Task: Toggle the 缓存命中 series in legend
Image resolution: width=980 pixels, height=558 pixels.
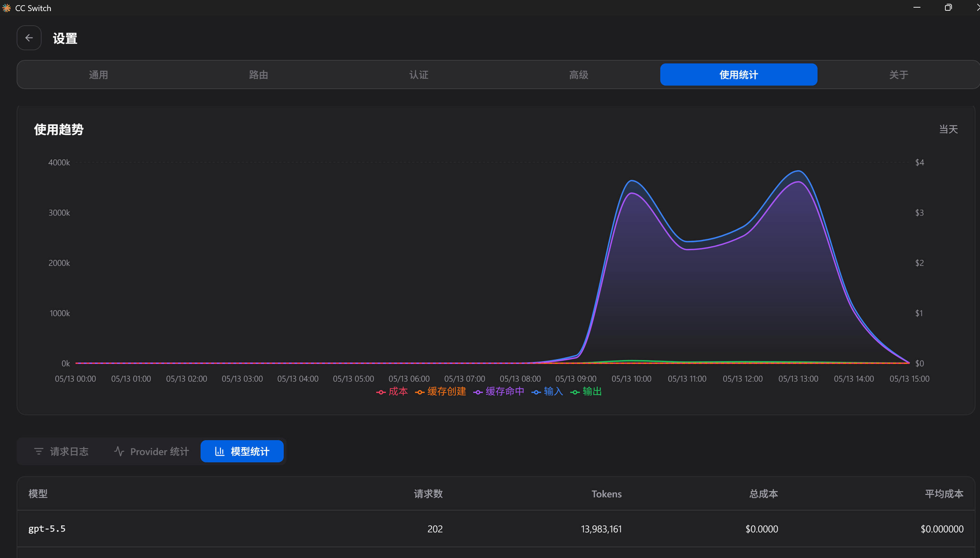Action: tap(498, 392)
